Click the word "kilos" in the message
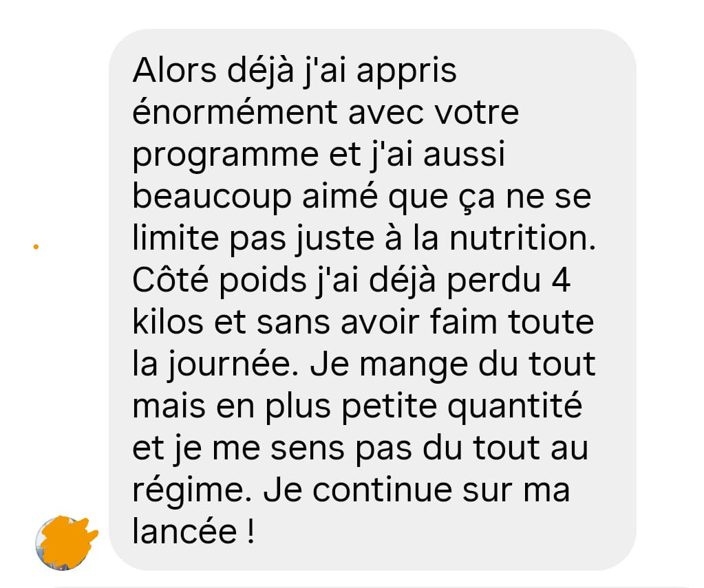The image size is (704, 588). tap(168, 321)
